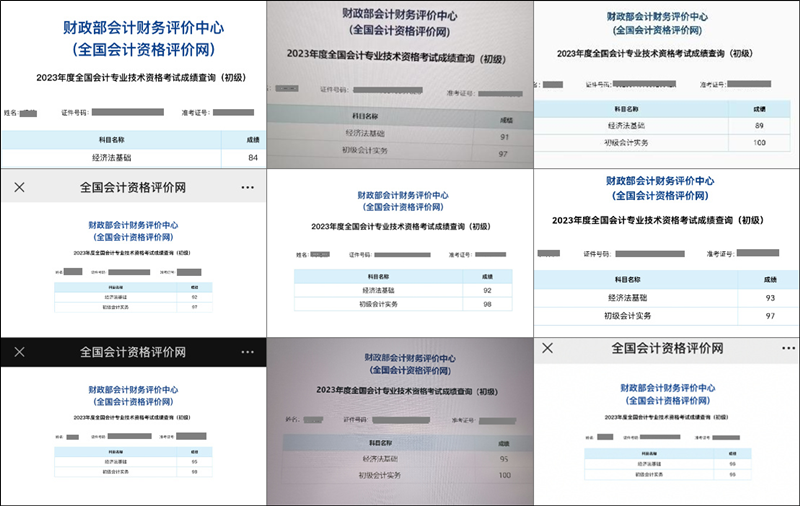The height and width of the screenshot is (506, 800).
Task: Select the 经济法基础 score 91
Action: coord(504,137)
